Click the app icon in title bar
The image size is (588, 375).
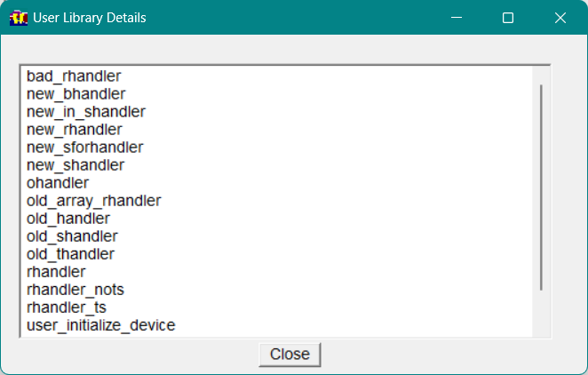pyautogui.click(x=19, y=18)
